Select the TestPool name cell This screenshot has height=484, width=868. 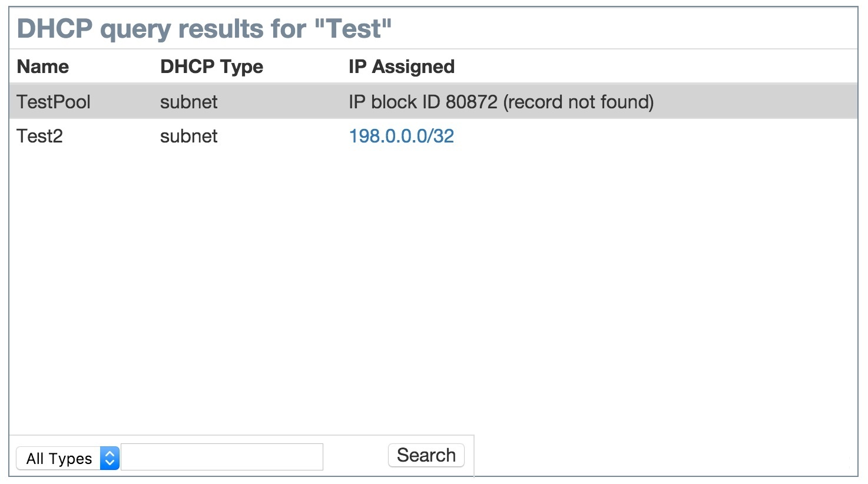(x=54, y=102)
